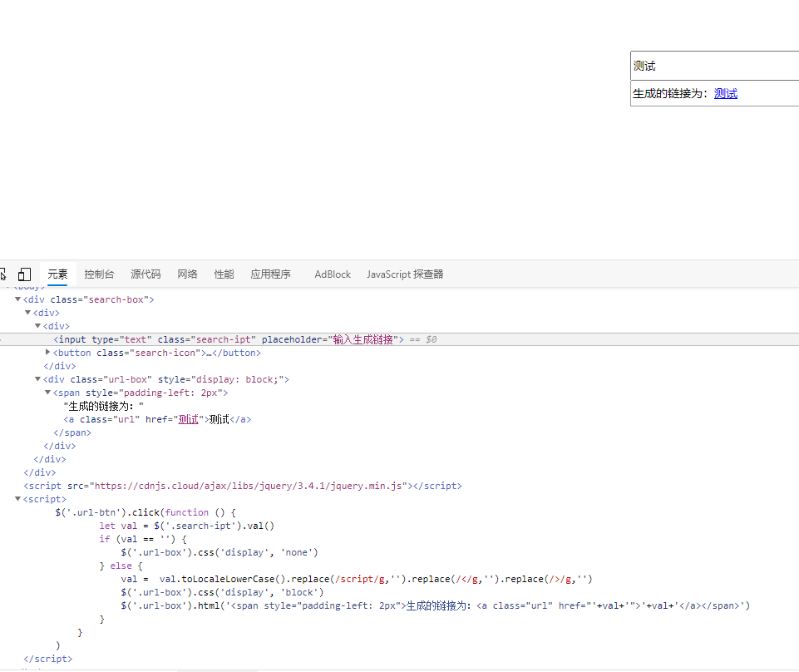Switch to the 控制台 tab
799x672 pixels.
99,274
